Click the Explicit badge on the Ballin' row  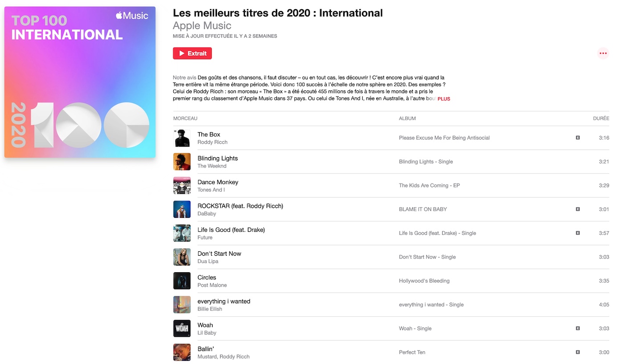coord(578,352)
